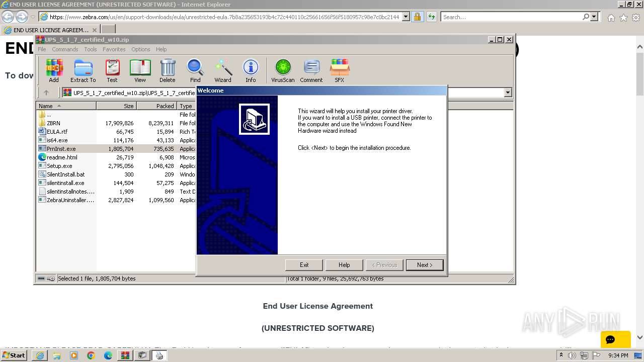The height and width of the screenshot is (362, 644).
Task: Open the View toolbar icon
Action: [x=140, y=70]
